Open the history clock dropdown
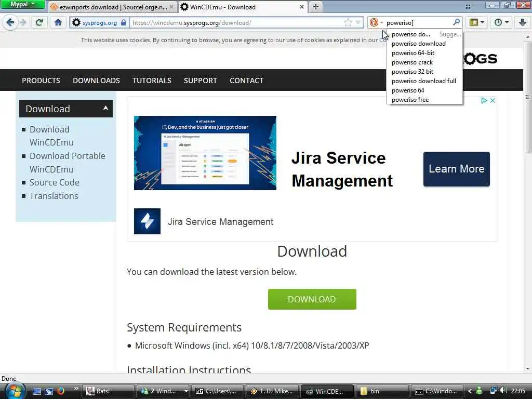 (x=501, y=23)
